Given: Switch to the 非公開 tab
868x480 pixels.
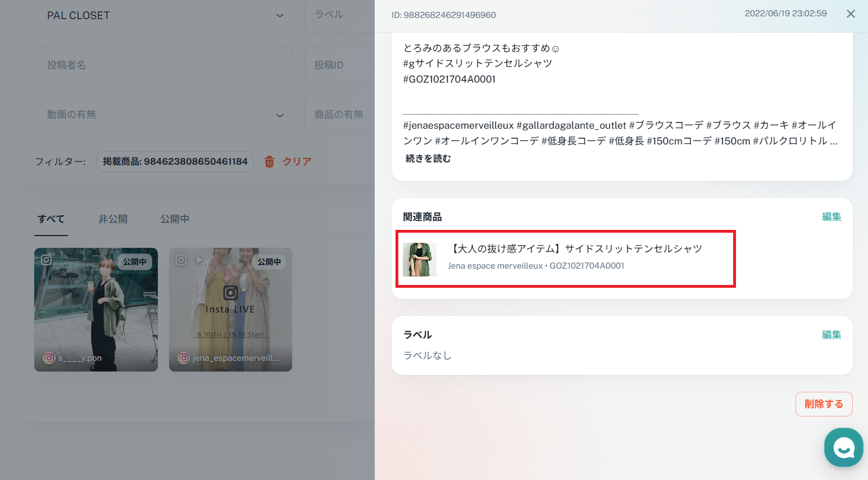Looking at the screenshot, I should tap(113, 219).
